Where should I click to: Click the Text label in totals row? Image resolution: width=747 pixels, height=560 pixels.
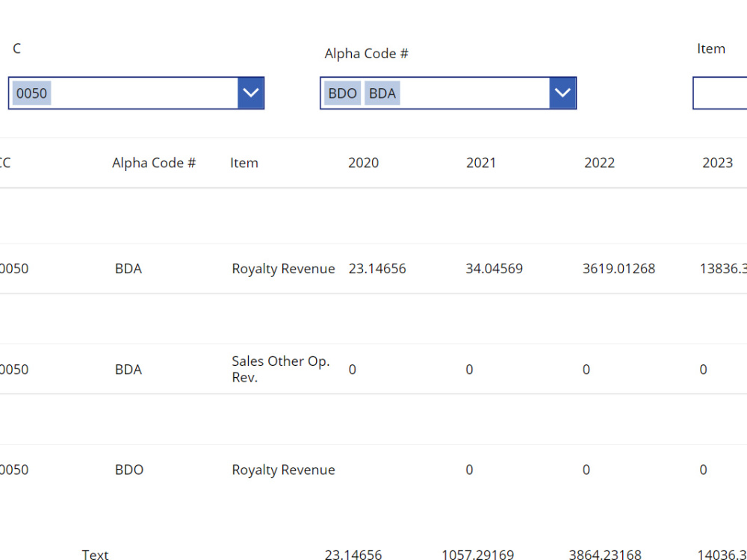[x=96, y=554]
